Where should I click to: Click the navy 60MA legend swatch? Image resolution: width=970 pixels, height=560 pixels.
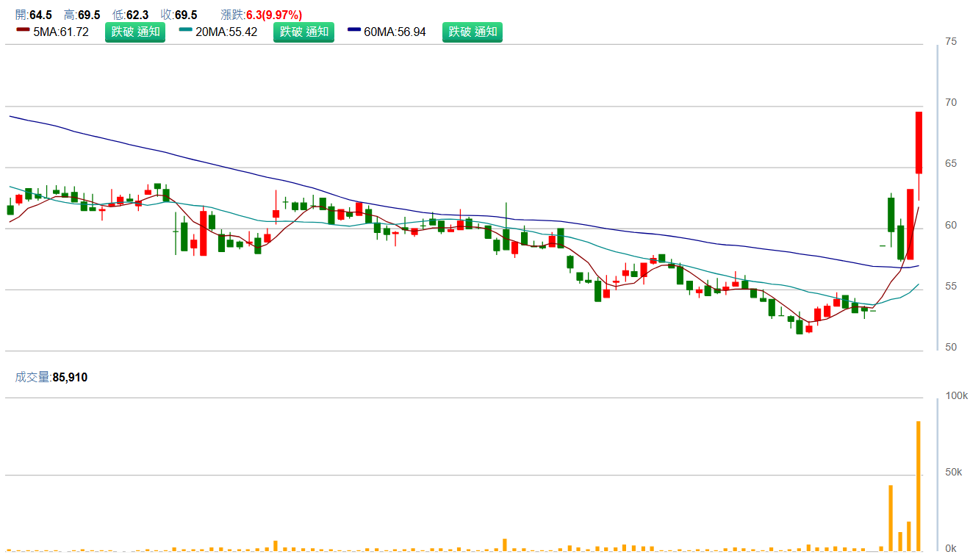[x=355, y=30]
